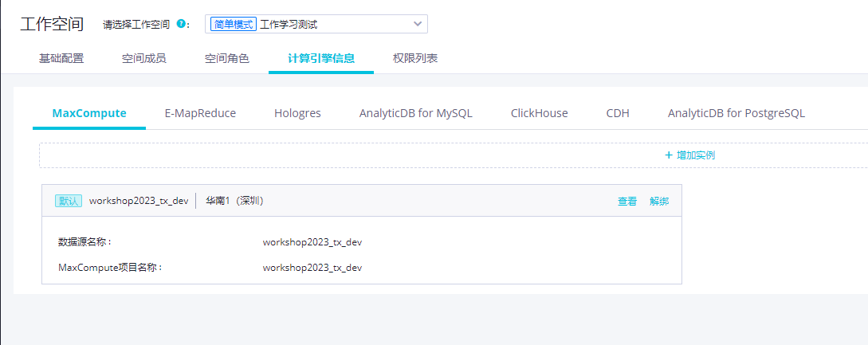The height and width of the screenshot is (345, 868).
Task: Open the ClickHouse engine tab
Action: [x=539, y=113]
